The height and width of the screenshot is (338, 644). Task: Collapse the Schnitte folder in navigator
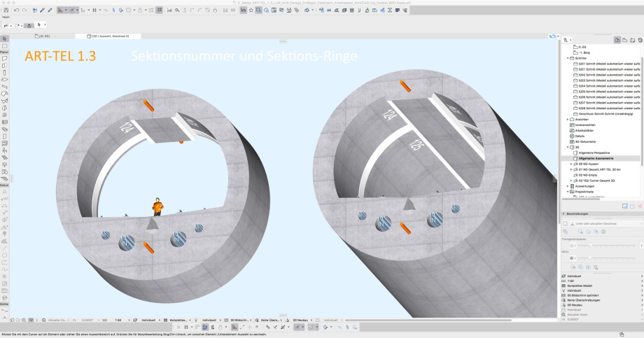(568, 58)
